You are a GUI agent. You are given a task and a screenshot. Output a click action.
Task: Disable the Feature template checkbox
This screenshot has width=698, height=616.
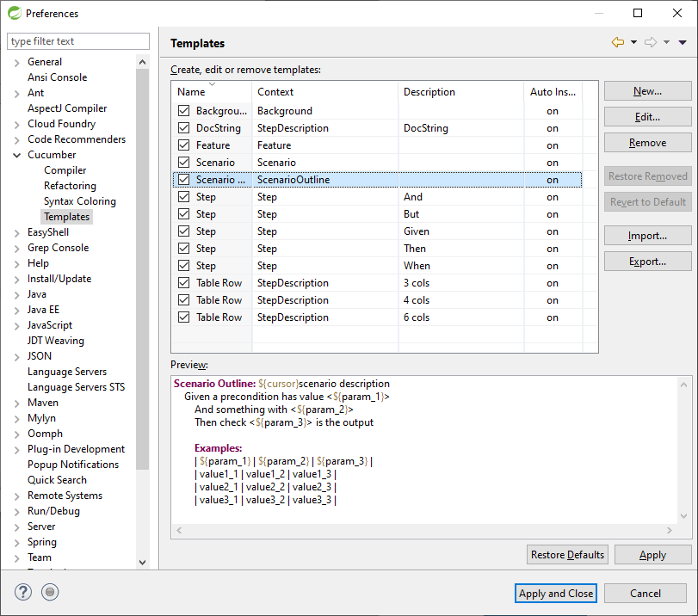point(184,145)
